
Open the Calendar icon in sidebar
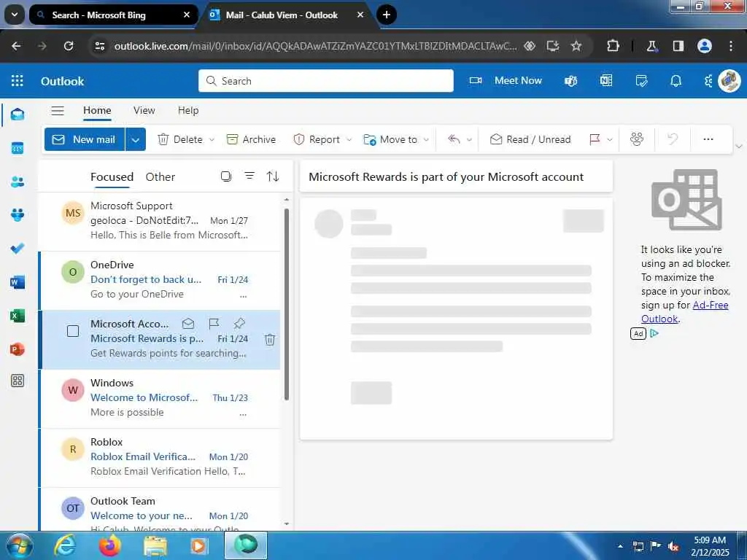(18, 148)
